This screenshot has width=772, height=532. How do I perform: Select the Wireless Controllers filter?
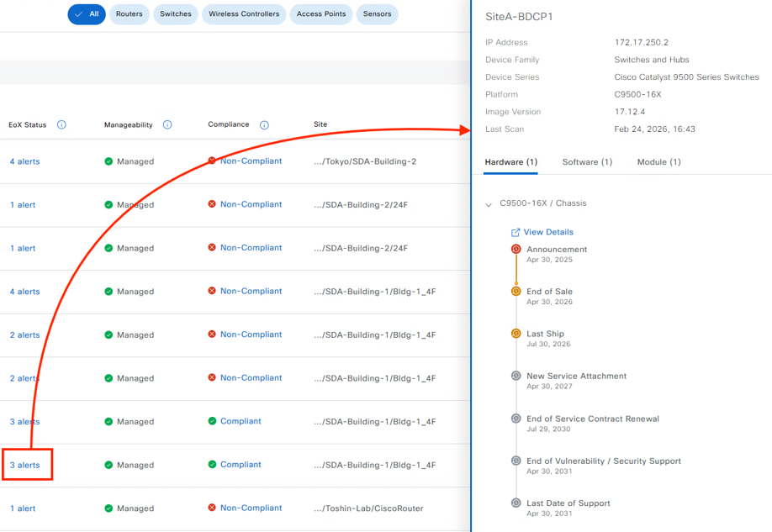pos(244,14)
